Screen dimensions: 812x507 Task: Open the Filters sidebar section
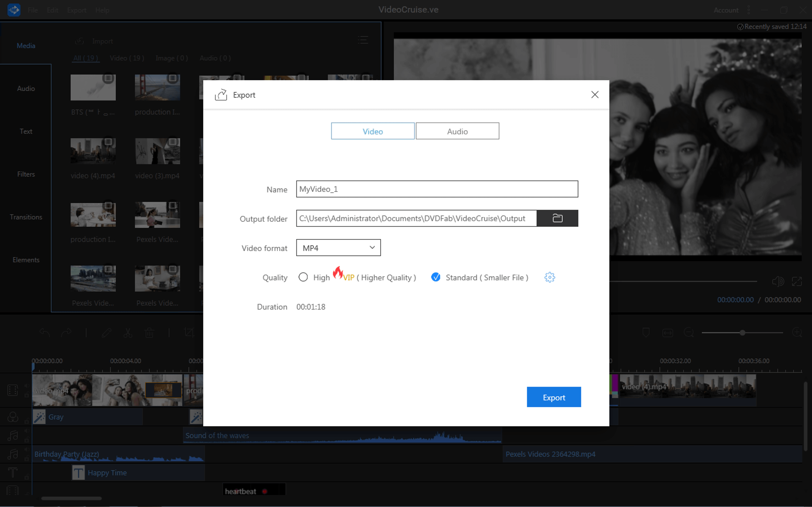tap(26, 174)
